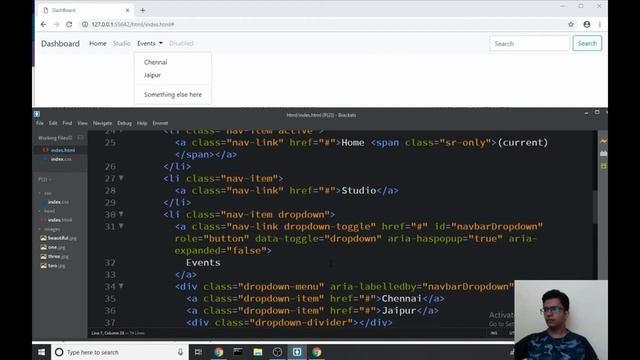Open the Navigate menu in Brackets
The width and height of the screenshot is (640, 360).
(102, 123)
